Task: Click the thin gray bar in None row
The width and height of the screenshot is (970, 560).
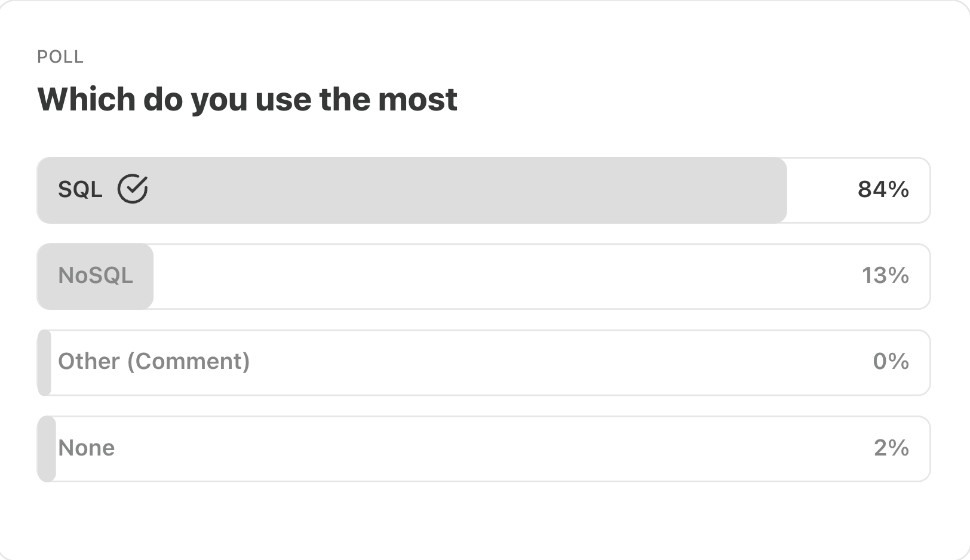Action: [x=47, y=448]
